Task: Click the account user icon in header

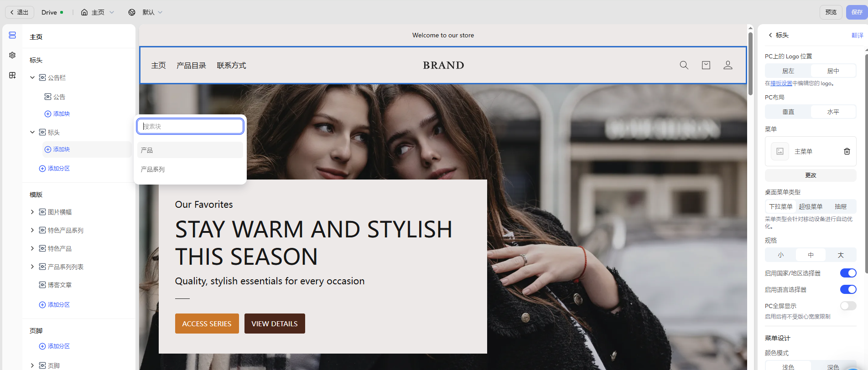Action: pos(728,65)
